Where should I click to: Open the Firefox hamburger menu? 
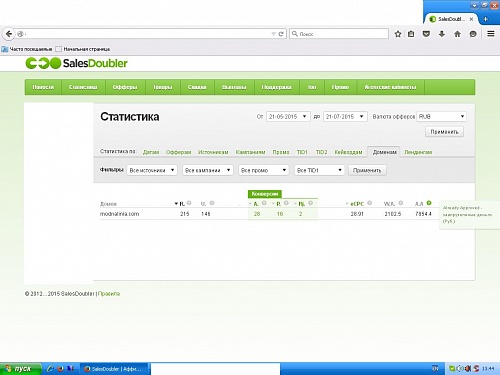tap(491, 34)
